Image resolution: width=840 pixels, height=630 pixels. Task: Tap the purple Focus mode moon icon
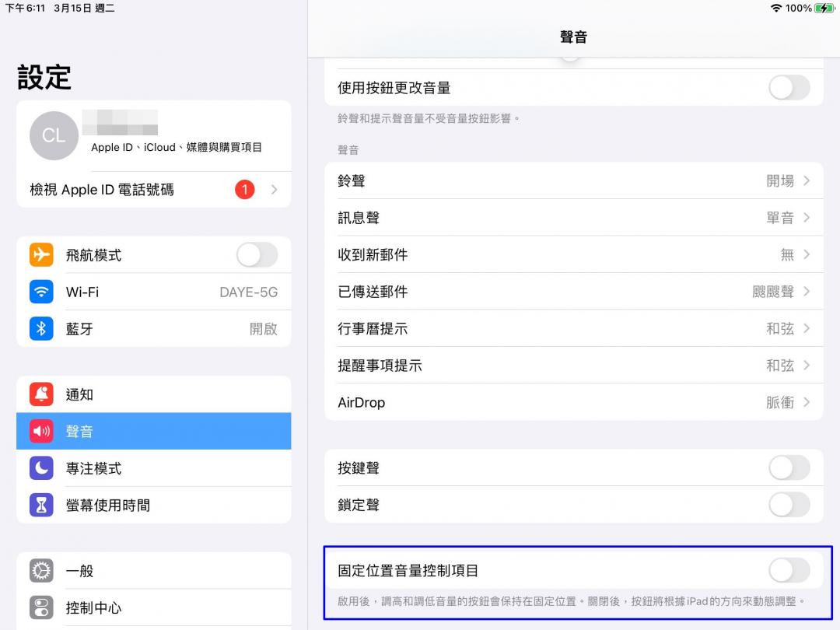pos(41,468)
